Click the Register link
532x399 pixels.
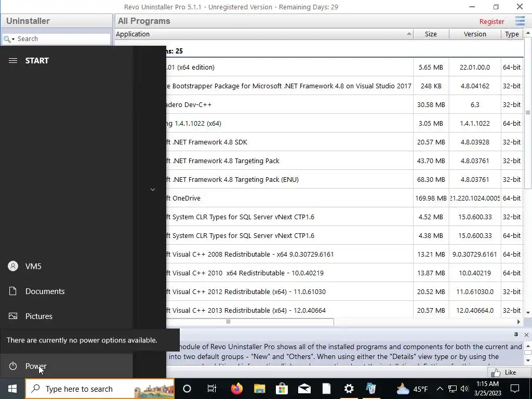pos(491,21)
